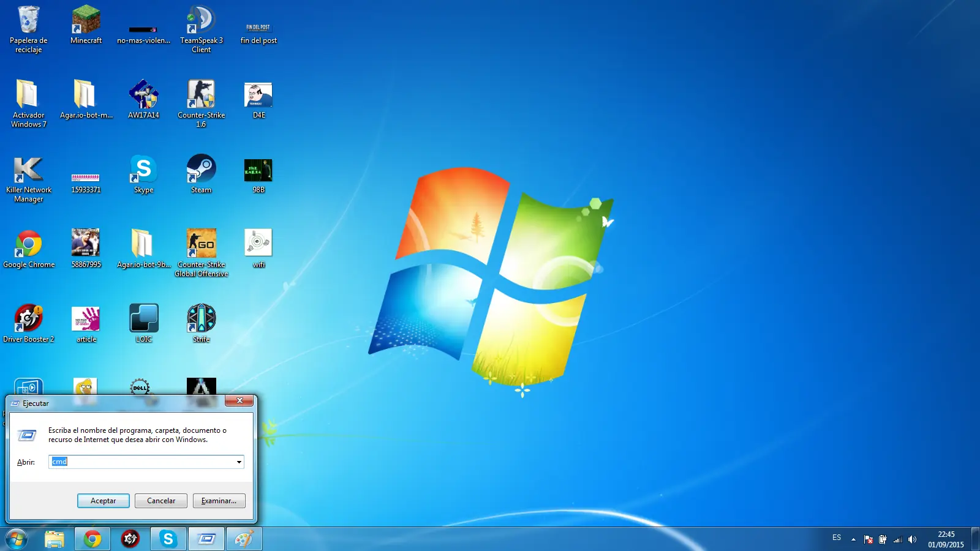980x551 pixels.
Task: Open Driver Booster from the taskbar
Action: pyautogui.click(x=130, y=539)
